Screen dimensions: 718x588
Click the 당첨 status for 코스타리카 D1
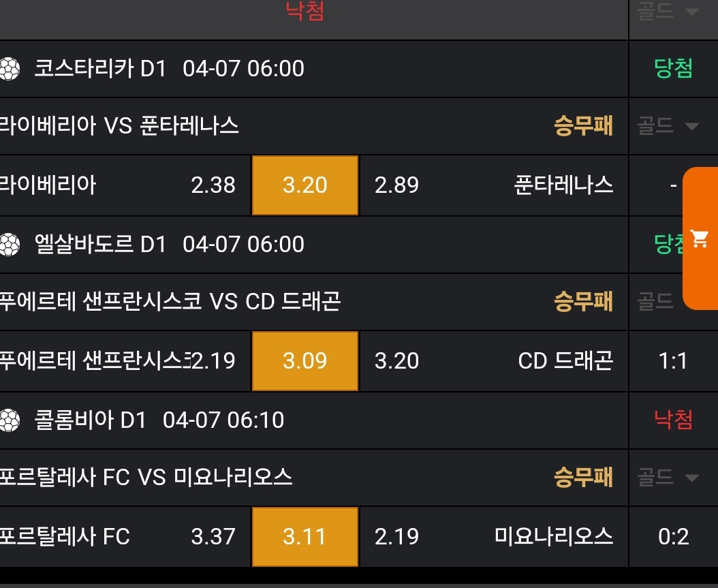click(673, 69)
